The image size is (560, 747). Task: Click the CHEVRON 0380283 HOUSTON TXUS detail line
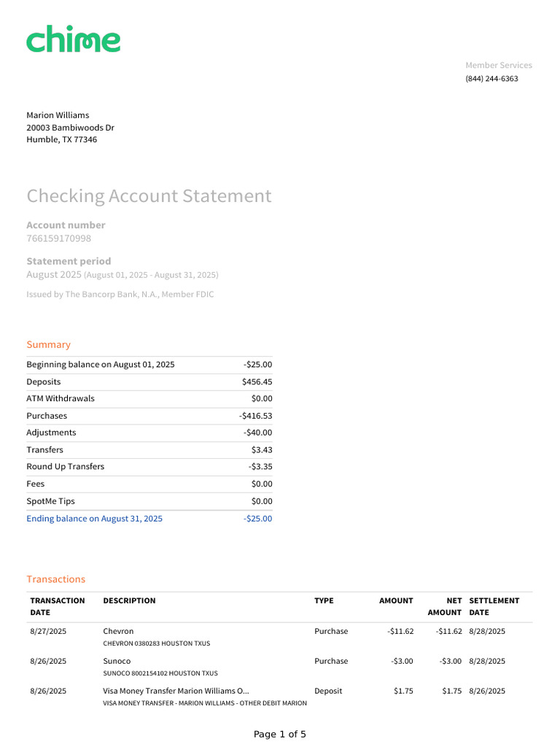(x=157, y=643)
